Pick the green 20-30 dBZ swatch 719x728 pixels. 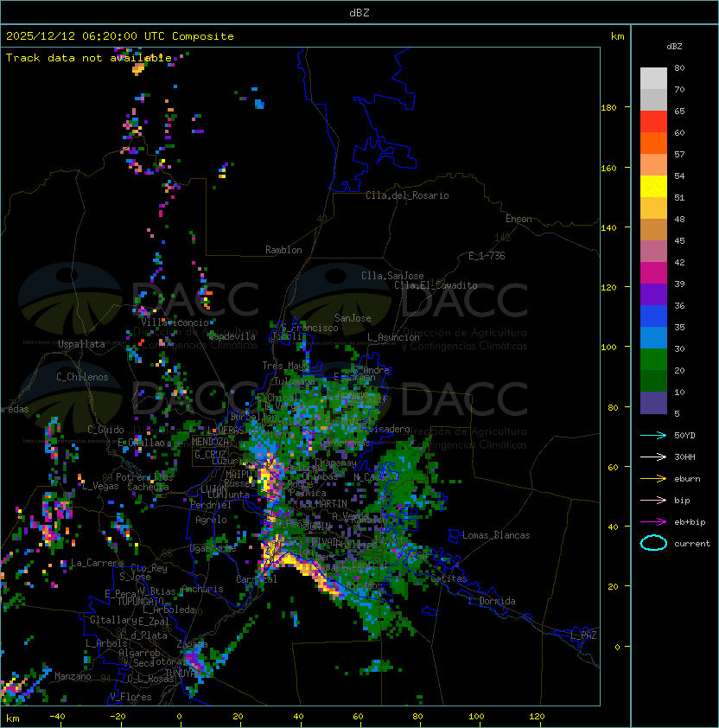click(x=653, y=360)
